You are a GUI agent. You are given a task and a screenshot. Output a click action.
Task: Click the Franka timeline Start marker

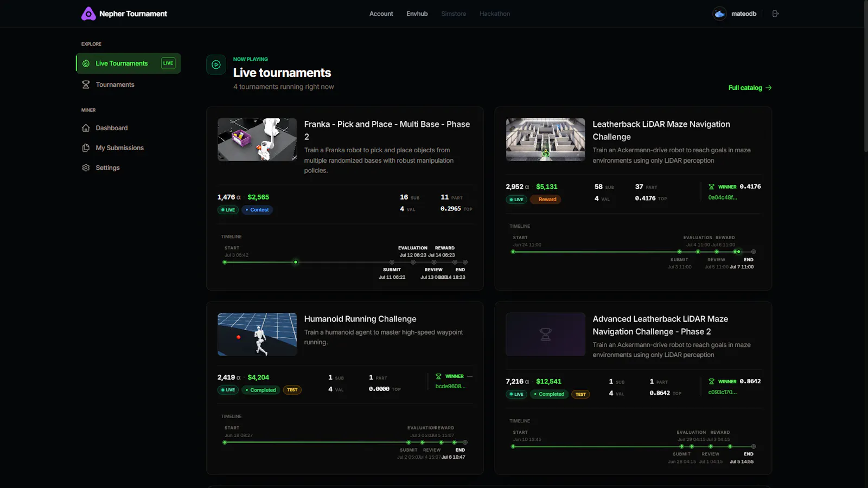pos(225,262)
